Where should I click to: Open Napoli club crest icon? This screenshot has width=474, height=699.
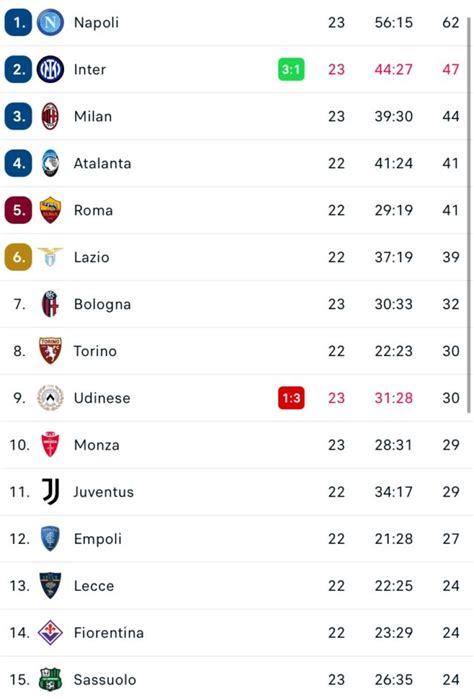pyautogui.click(x=50, y=22)
